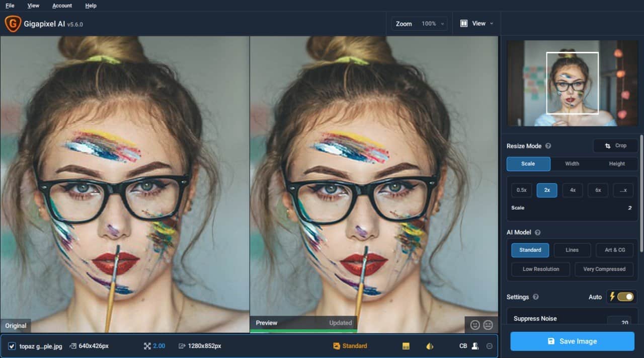Choose the Art & CG AI model
This screenshot has width=644, height=358.
pos(615,250)
